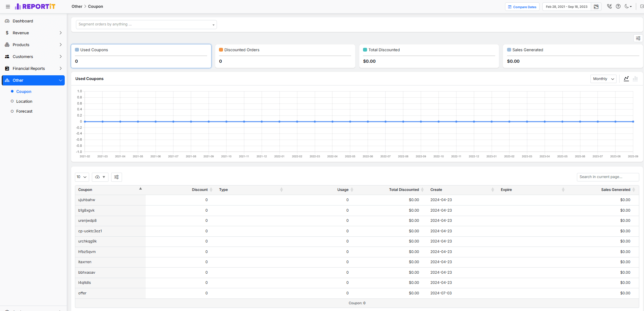The width and height of the screenshot is (644, 311).
Task: Open the calendar date picker icon
Action: [x=596, y=7]
